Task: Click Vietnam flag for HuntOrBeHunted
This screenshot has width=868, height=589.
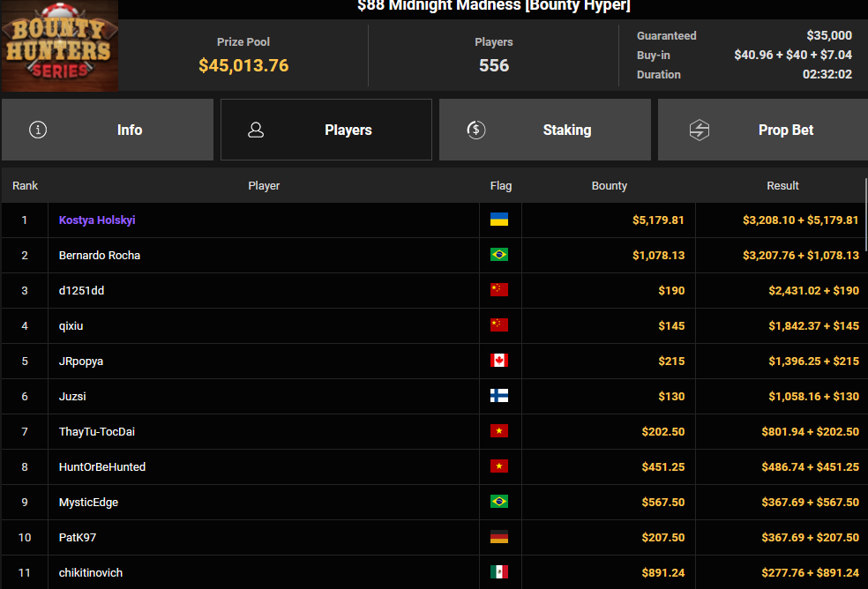Action: coord(499,466)
